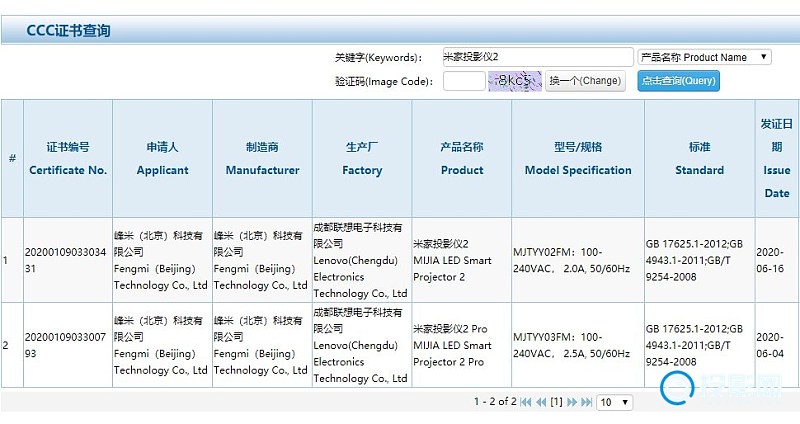The image size is (800, 424).
Task: Click the Model Specification column header
Action: (578, 159)
